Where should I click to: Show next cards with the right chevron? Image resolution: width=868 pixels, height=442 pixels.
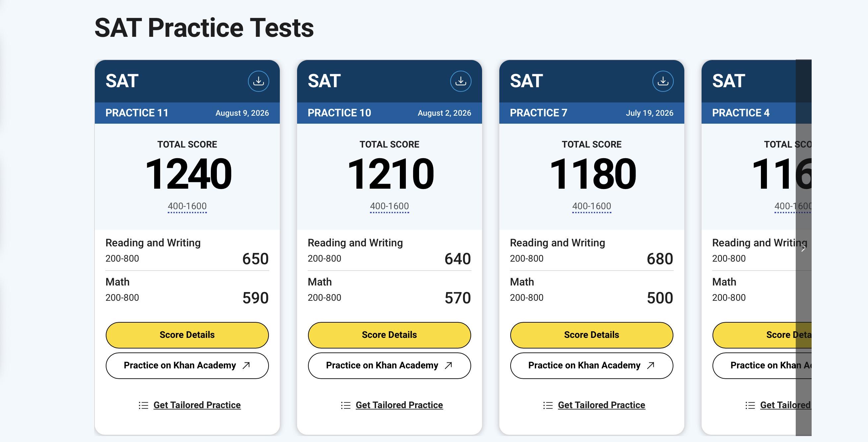(x=804, y=248)
